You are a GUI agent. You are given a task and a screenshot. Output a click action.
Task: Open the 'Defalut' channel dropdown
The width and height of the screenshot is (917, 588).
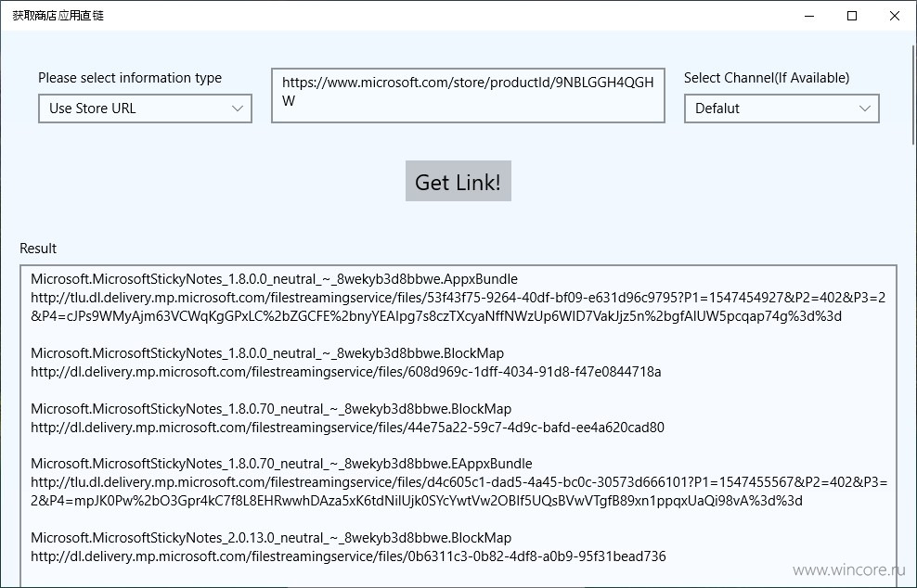pyautogui.click(x=781, y=109)
